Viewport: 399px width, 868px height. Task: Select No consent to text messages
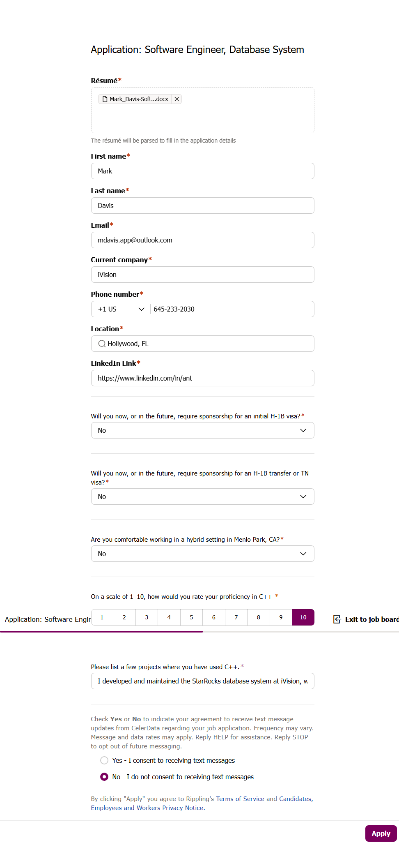104,777
